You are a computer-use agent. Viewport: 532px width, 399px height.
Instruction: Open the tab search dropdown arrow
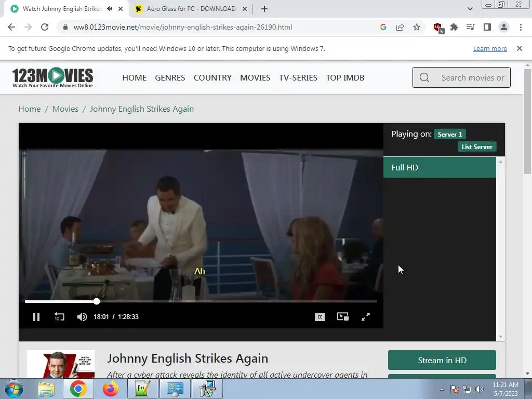click(x=470, y=9)
